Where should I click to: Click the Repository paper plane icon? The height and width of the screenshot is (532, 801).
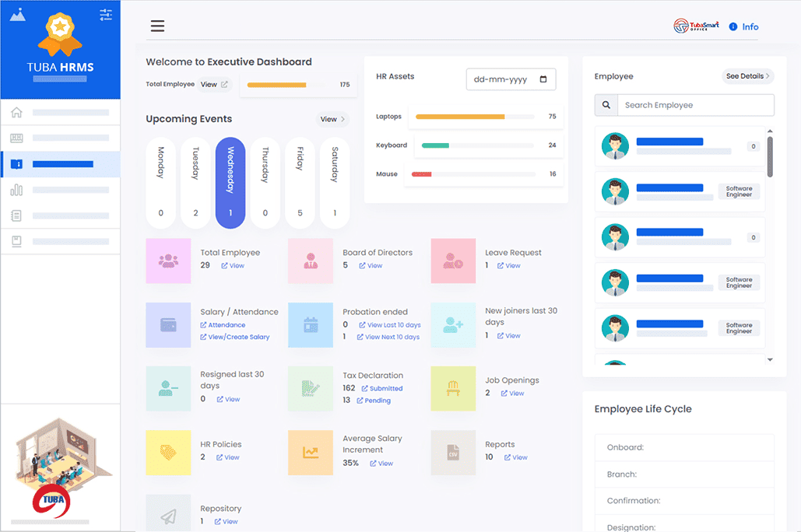(x=168, y=516)
